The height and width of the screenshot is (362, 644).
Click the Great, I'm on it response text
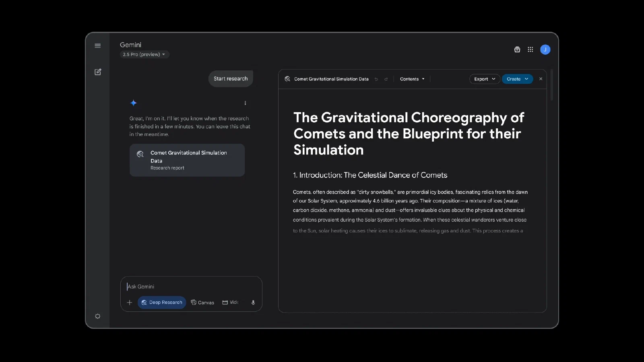[190, 126]
